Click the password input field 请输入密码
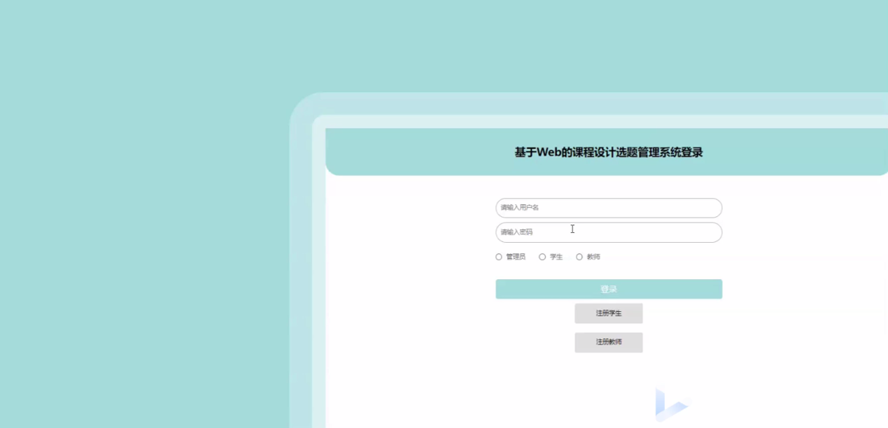This screenshot has width=888, height=428. tap(609, 232)
